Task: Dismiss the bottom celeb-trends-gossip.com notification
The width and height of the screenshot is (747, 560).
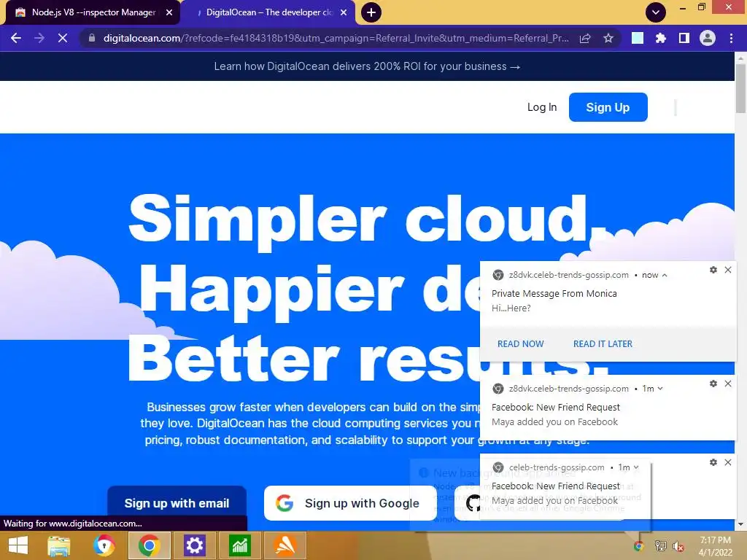Action: click(x=728, y=462)
